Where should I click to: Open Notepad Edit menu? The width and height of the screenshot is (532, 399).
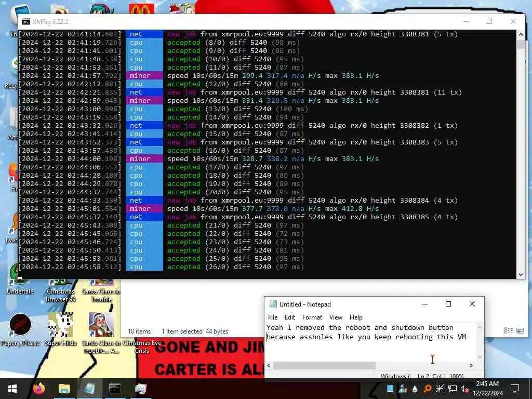coord(290,317)
